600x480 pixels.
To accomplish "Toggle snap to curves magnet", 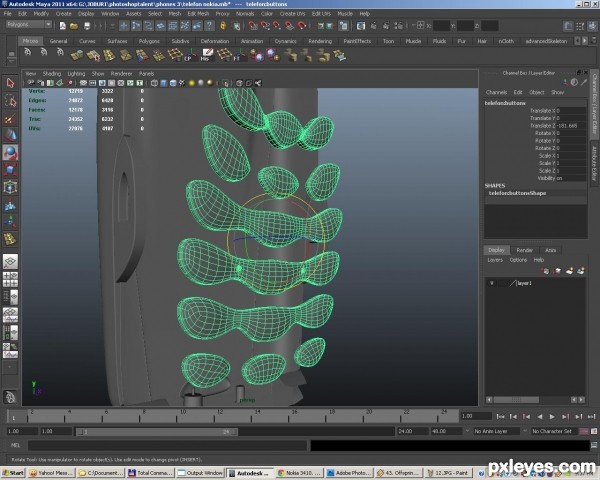I will (x=265, y=26).
